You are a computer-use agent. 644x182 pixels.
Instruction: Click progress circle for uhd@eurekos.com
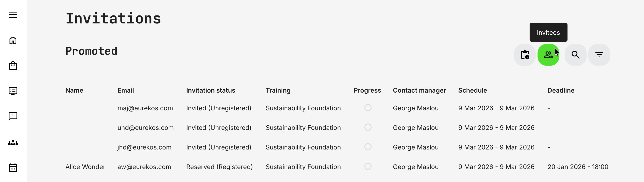coord(368,127)
